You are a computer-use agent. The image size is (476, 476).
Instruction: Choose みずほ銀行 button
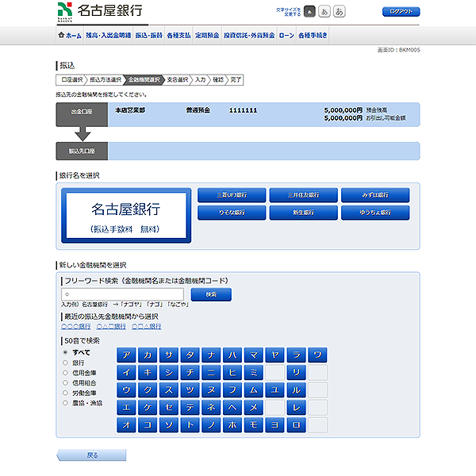coord(375,195)
